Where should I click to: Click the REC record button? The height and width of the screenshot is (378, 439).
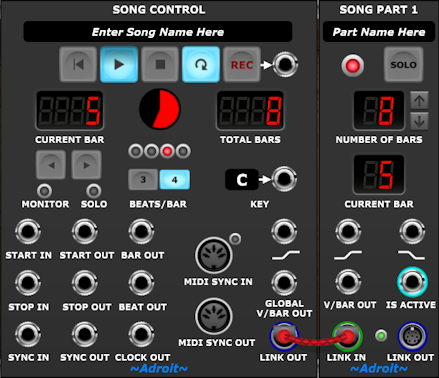coord(242,64)
